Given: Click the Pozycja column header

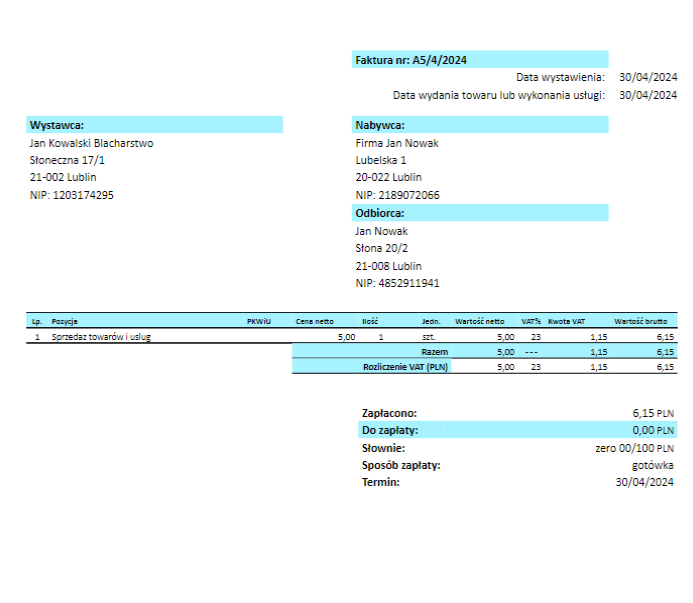Looking at the screenshot, I should tap(65, 321).
